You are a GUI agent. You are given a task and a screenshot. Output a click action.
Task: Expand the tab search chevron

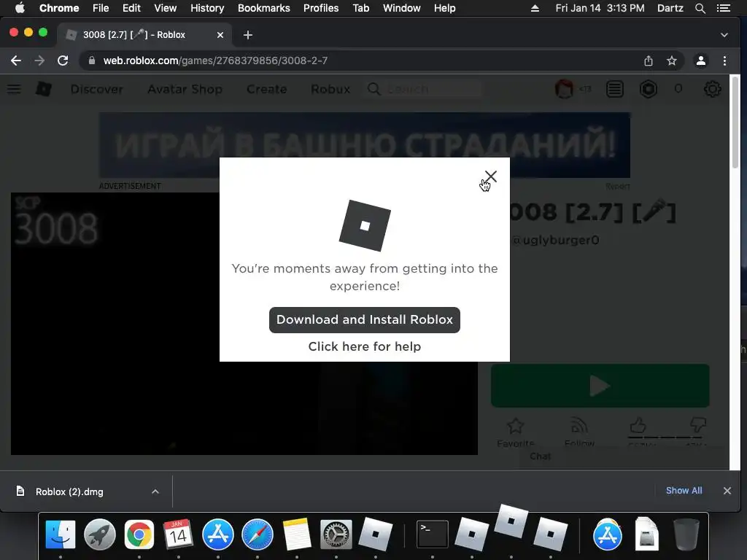(x=724, y=35)
